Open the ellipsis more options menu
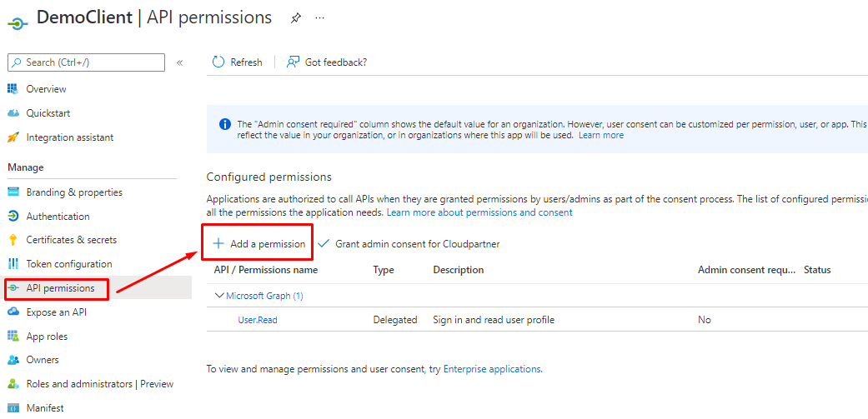This screenshot has width=868, height=419. 320,18
